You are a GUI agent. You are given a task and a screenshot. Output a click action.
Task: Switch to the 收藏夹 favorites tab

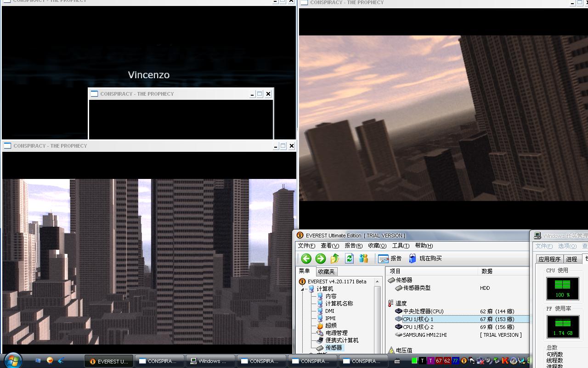(x=326, y=272)
